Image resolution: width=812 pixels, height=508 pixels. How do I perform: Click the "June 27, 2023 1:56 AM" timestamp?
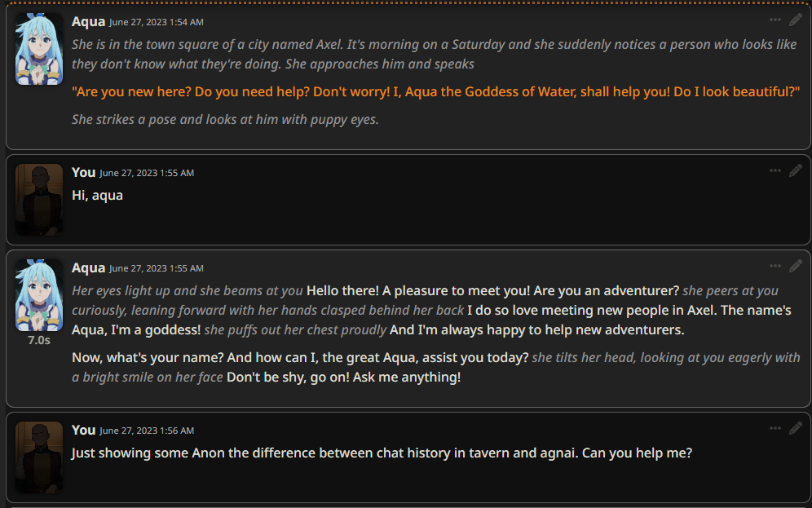(147, 431)
